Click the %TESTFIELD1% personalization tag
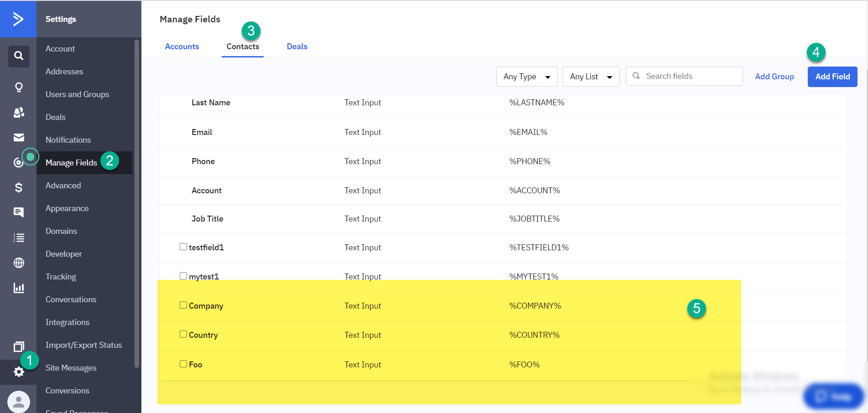868x413 pixels. tap(539, 248)
